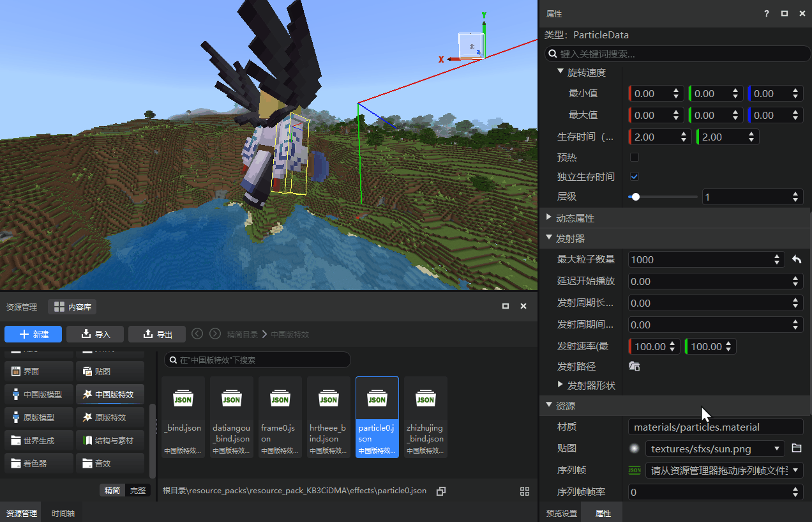Open the 音效 category
The image size is (812, 522).
click(x=110, y=463)
